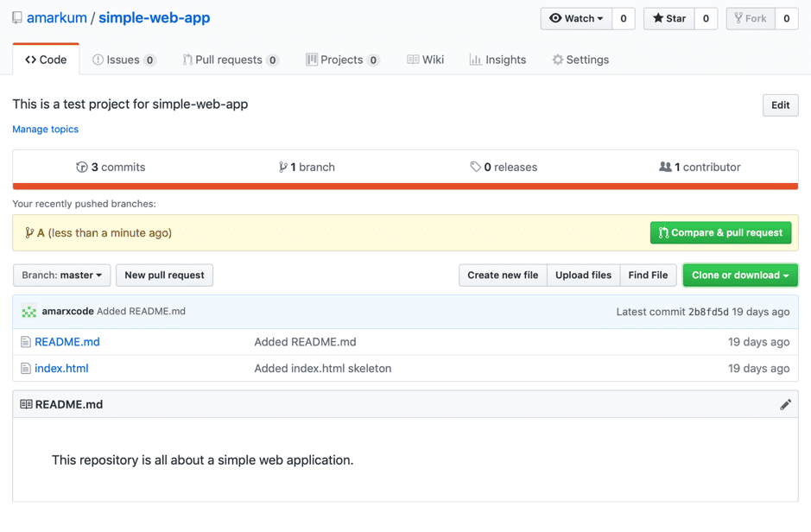Viewport: 811px width, 532px height.
Task: Expand the Branch: master selector
Action: 61,275
